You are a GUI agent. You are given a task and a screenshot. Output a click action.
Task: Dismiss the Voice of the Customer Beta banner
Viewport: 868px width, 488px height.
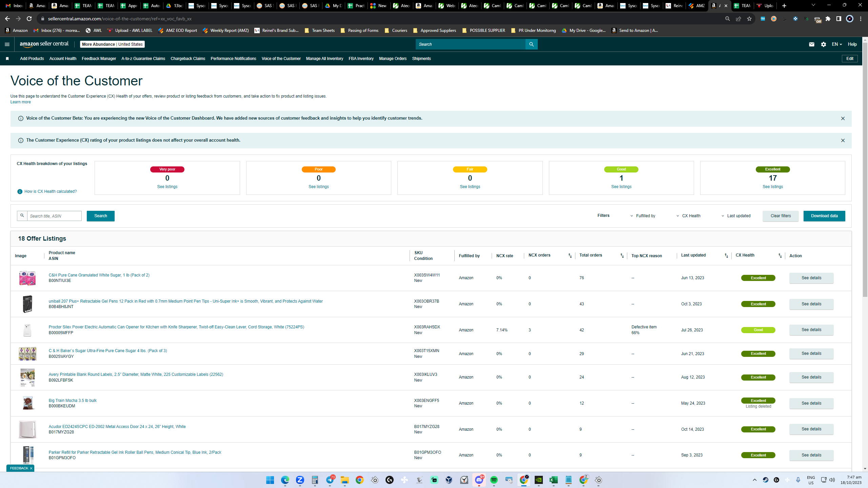[x=843, y=119]
